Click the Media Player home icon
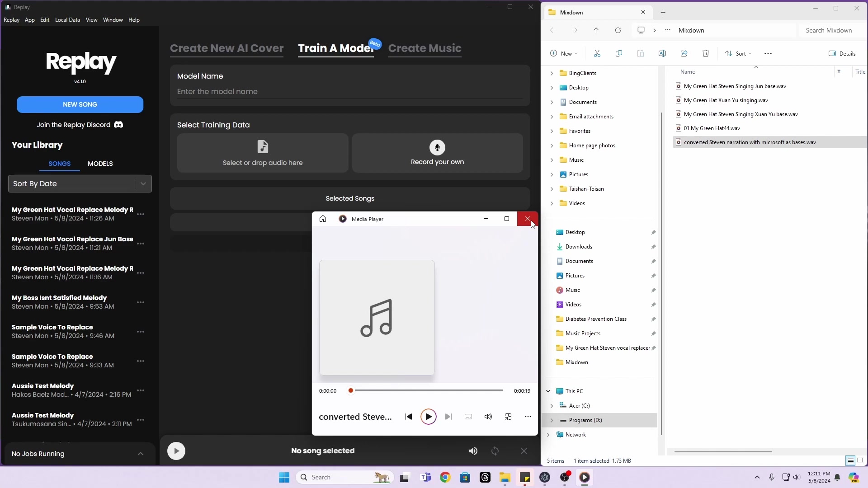 (x=323, y=219)
